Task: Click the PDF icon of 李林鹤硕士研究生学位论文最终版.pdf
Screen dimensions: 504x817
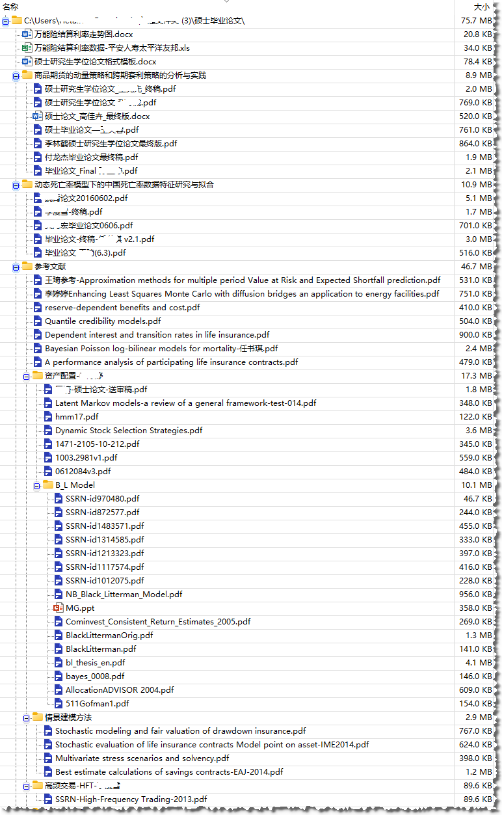Action: coord(38,143)
